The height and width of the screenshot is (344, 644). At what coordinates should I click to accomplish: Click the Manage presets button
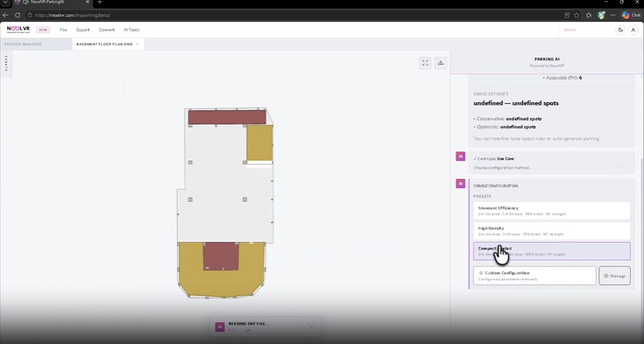click(x=614, y=276)
